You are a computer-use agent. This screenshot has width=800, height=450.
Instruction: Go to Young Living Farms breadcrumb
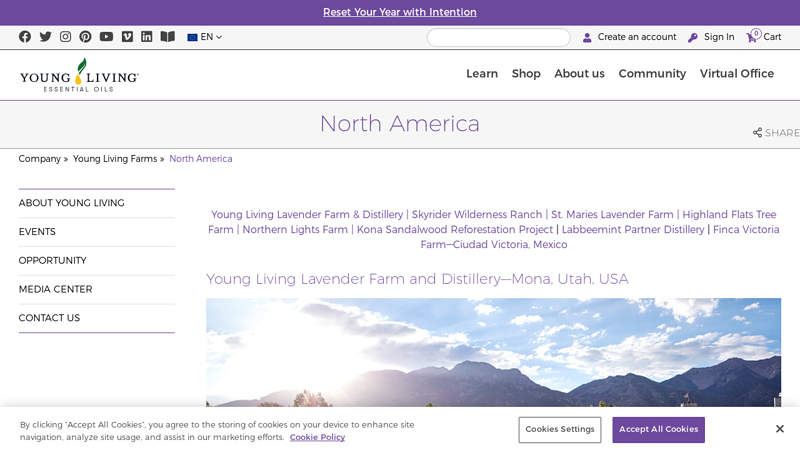(x=115, y=159)
